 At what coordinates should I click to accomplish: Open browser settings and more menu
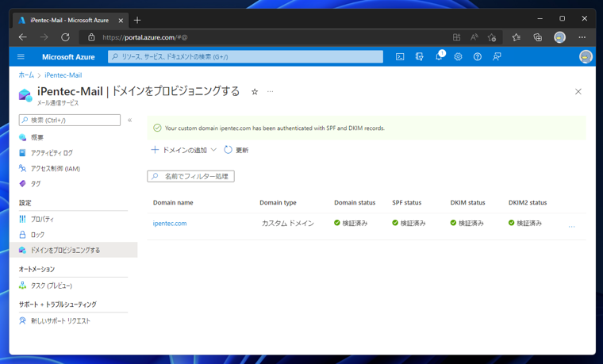[582, 37]
